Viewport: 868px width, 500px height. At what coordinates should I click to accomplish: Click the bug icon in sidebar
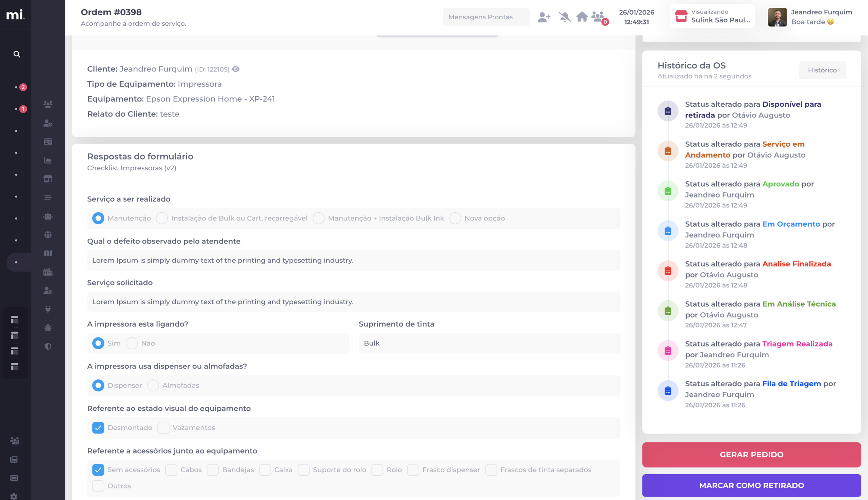click(48, 328)
